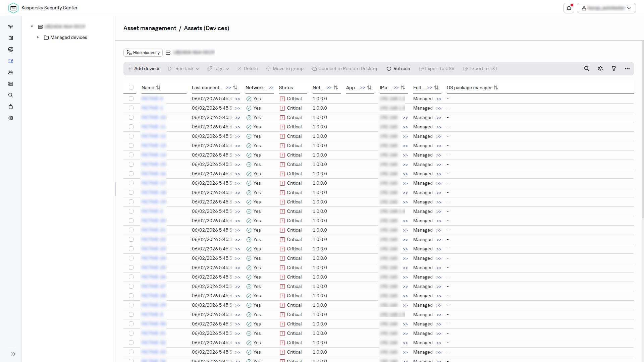This screenshot has height=362, width=644.
Task: Open the sidebar settings gear icon
Action: point(11,118)
